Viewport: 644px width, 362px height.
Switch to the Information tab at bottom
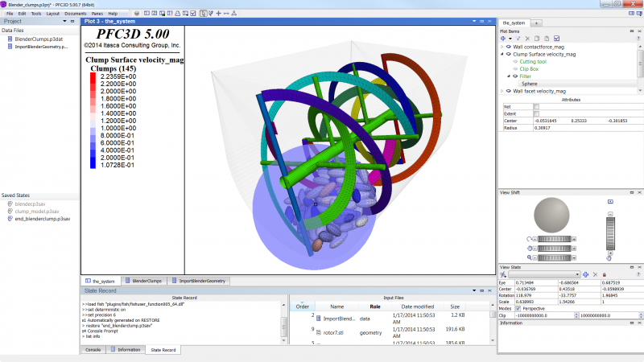(x=126, y=350)
